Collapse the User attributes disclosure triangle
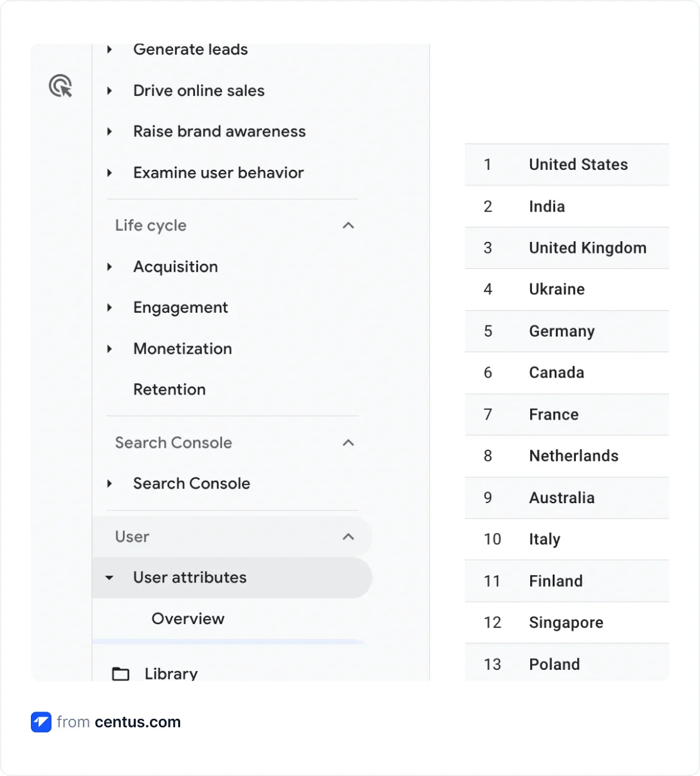This screenshot has height=776, width=700. tap(109, 577)
